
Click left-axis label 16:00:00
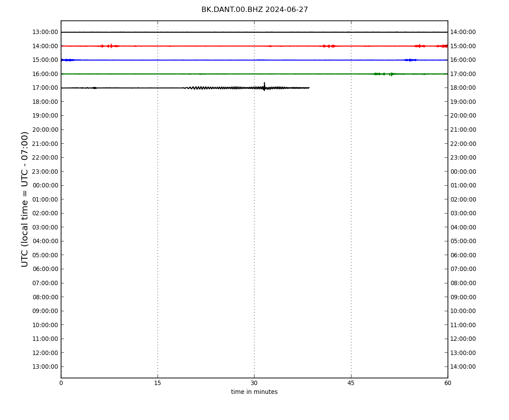[45, 74]
